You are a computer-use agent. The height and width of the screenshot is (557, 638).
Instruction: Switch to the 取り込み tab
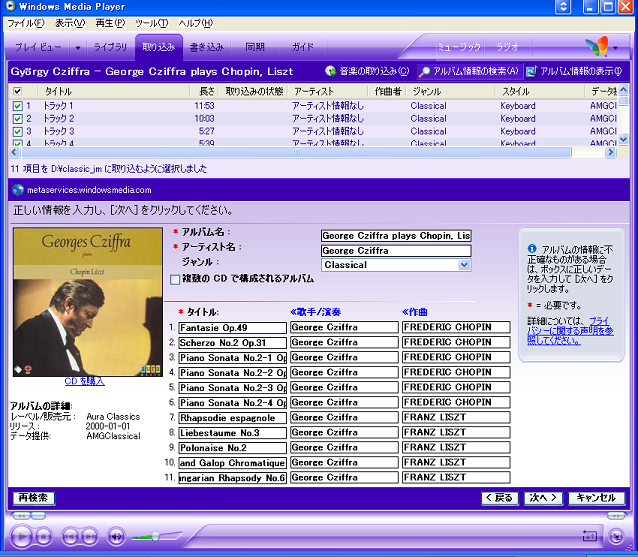click(x=159, y=47)
